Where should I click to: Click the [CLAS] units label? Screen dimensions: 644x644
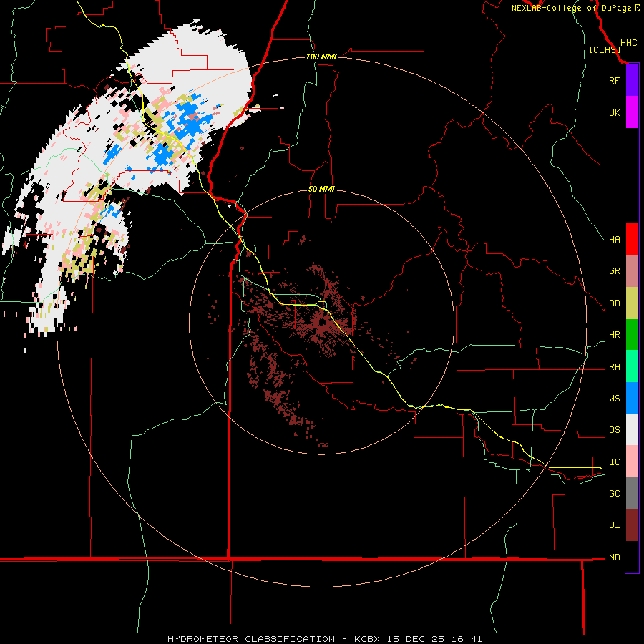[x=605, y=49]
